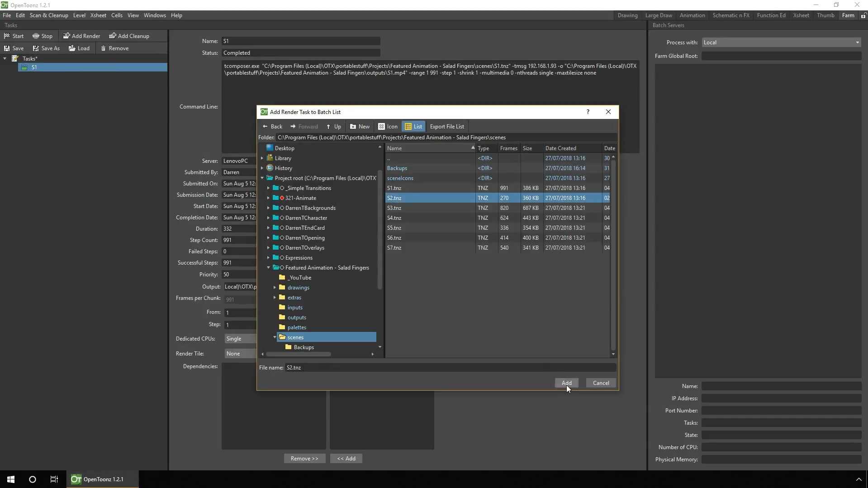Open the Scan & Cleanup menu
The image size is (868, 488).
[49, 15]
